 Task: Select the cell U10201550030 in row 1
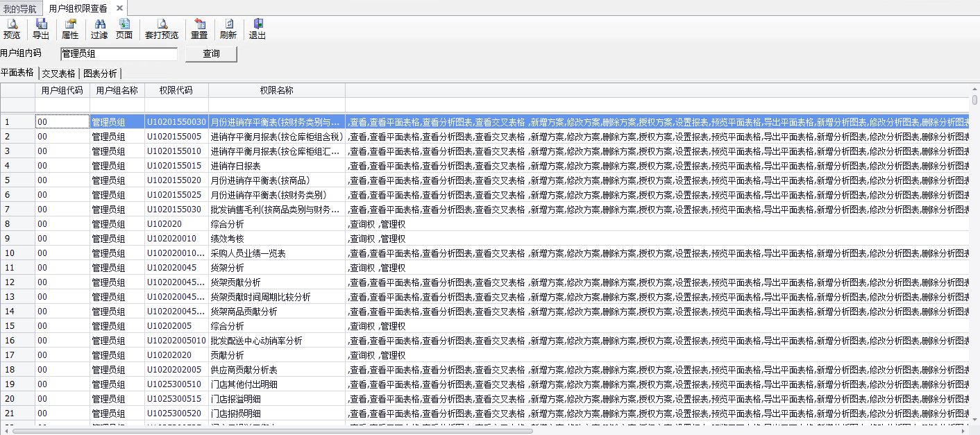[176, 122]
